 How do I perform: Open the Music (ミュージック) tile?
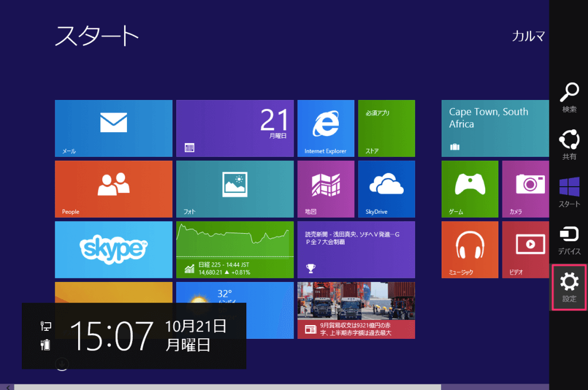470,250
